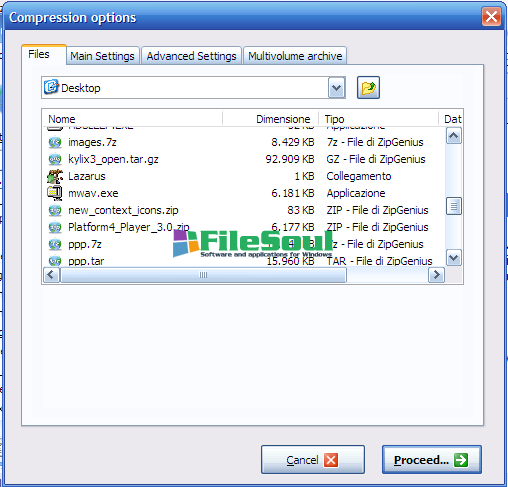This screenshot has width=508, height=487.
Task: Click the Cancel button
Action: (313, 460)
